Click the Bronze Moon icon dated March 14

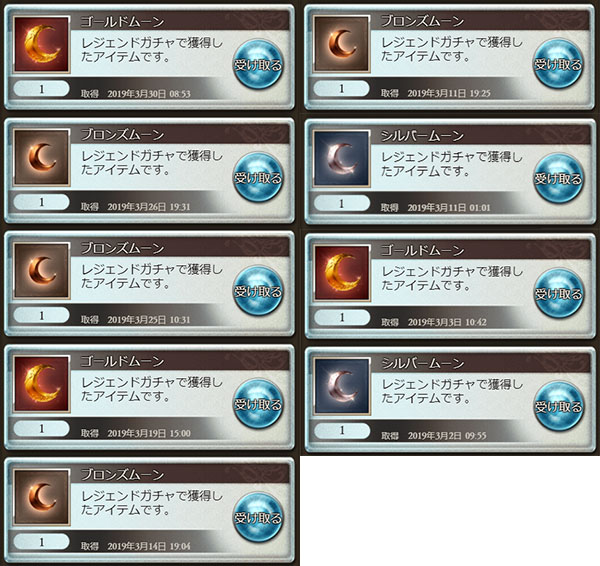41,497
